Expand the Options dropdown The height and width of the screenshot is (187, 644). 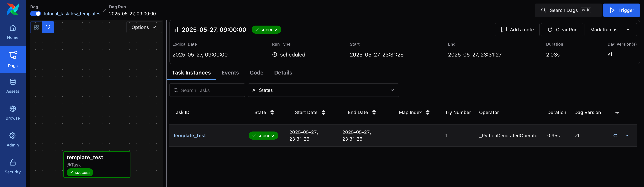tap(144, 27)
